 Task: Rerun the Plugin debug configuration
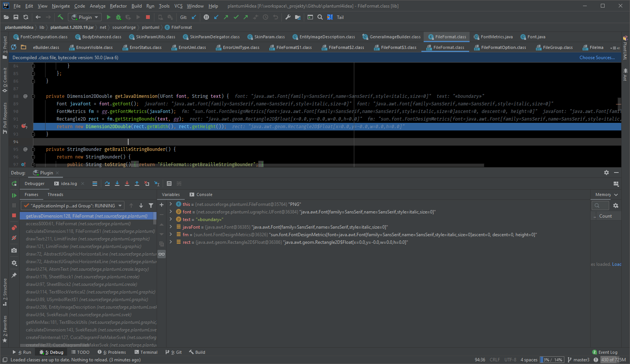(14, 184)
